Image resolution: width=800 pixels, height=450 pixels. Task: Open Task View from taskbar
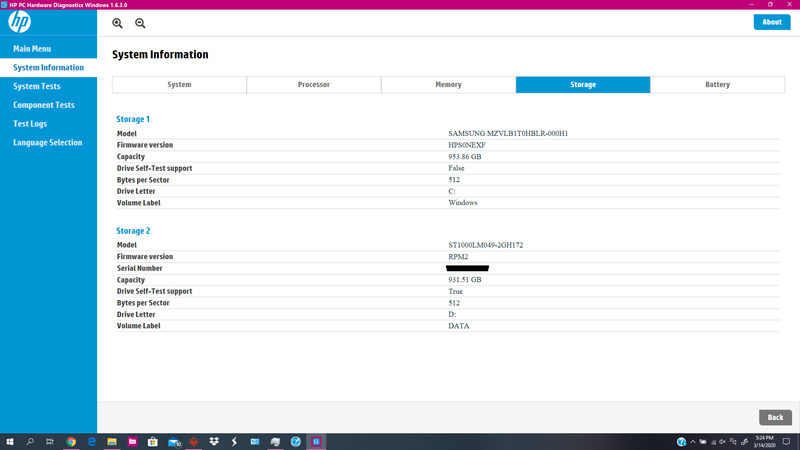(49, 442)
